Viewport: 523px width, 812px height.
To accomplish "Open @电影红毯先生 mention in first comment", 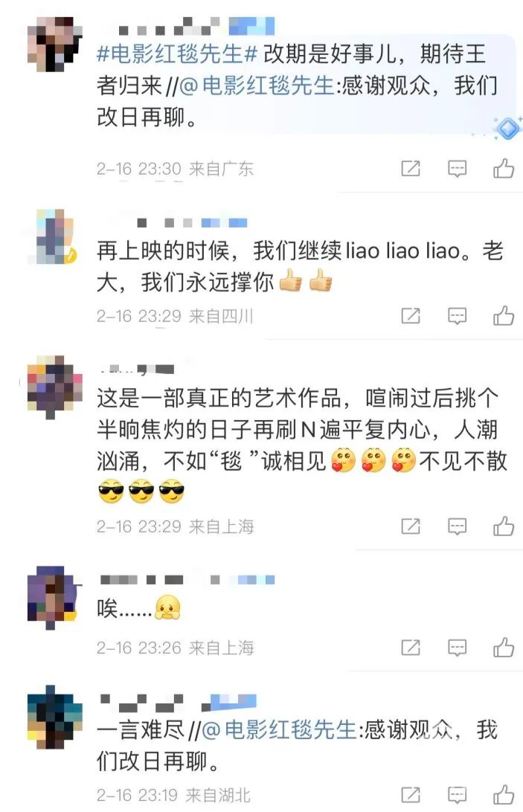I will pos(257,86).
